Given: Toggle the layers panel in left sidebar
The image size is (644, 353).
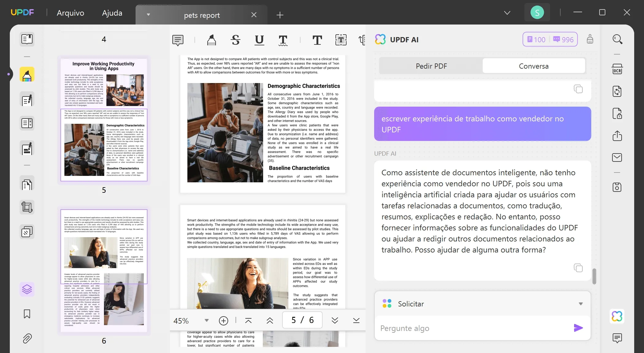Looking at the screenshot, I should [27, 289].
